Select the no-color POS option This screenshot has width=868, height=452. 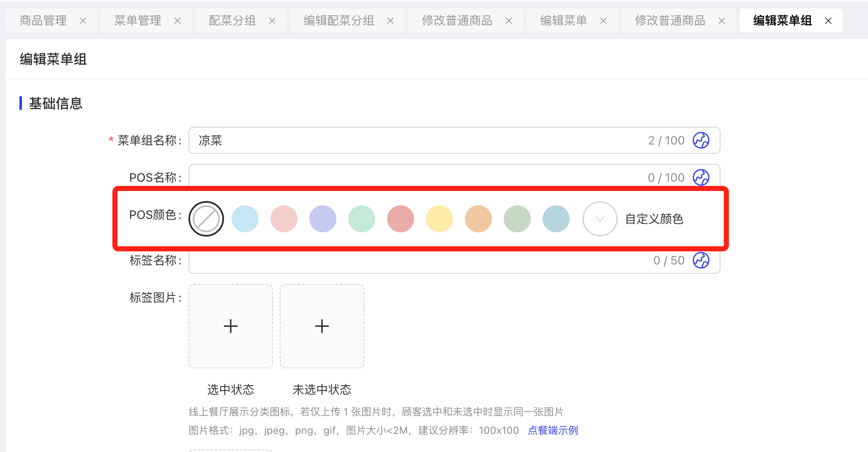click(x=206, y=219)
